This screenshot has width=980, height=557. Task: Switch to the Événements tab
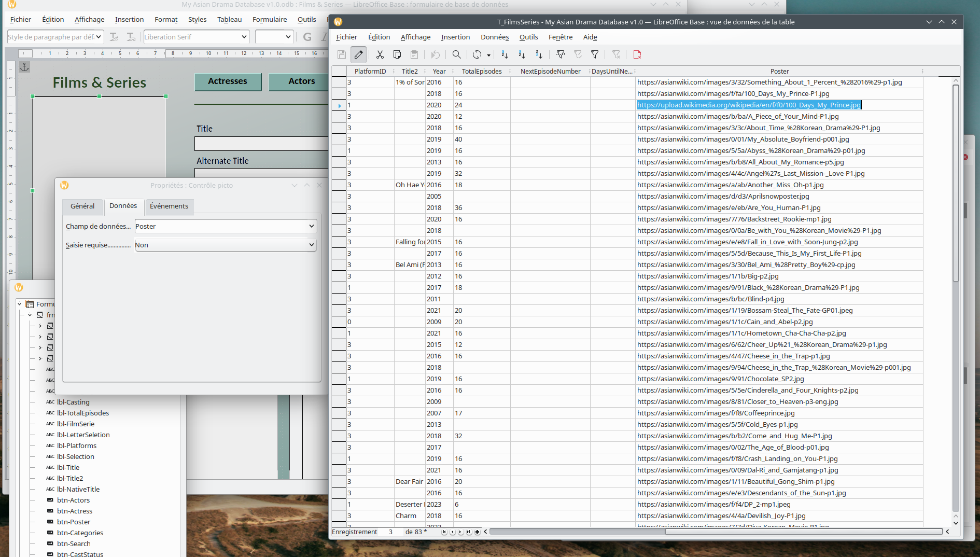point(169,206)
